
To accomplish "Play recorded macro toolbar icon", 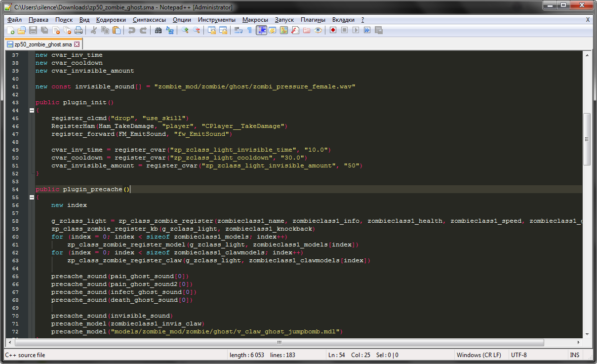I will [x=356, y=30].
